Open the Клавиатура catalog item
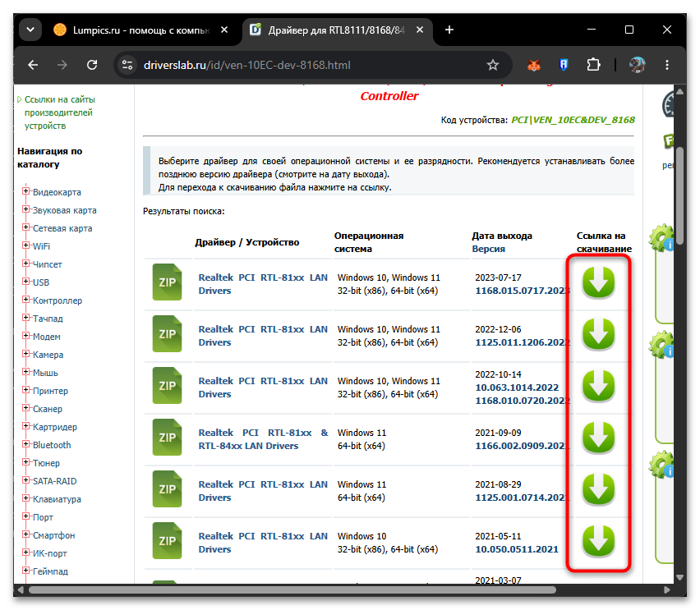 pos(58,499)
